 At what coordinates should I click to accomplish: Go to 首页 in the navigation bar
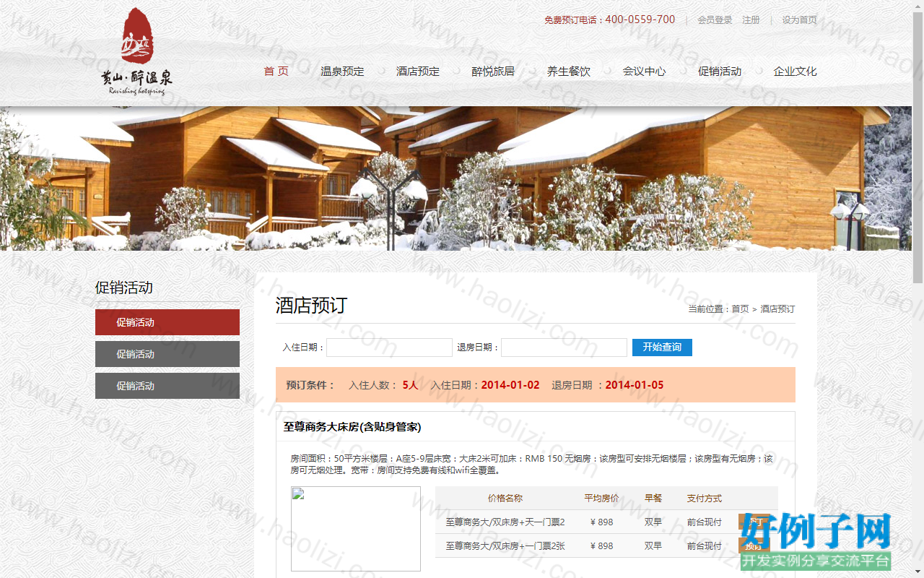276,72
